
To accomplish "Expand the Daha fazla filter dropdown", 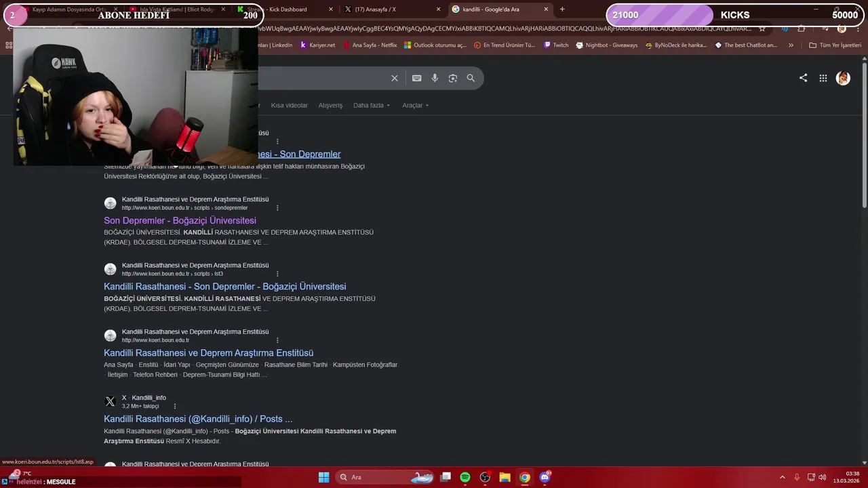I will [x=372, y=105].
